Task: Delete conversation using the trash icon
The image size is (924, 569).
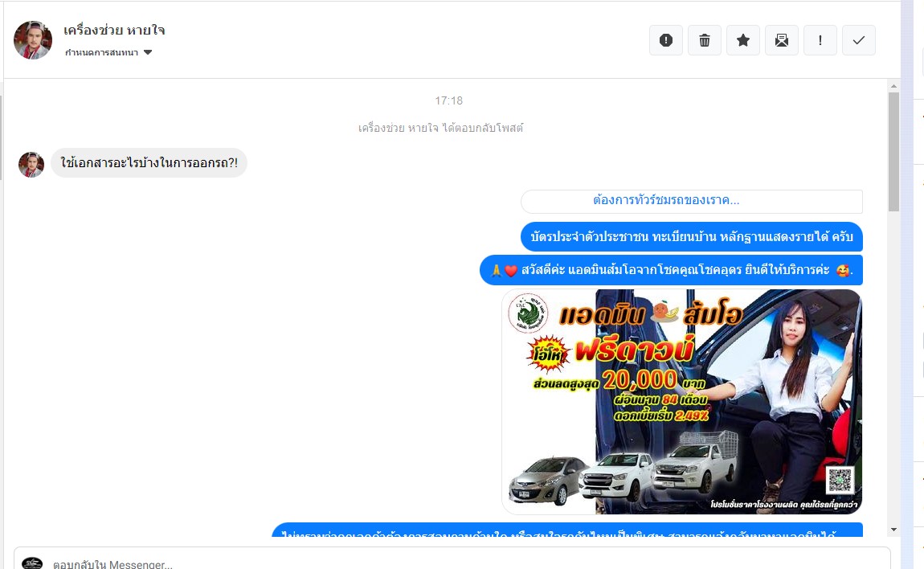Action: point(704,40)
